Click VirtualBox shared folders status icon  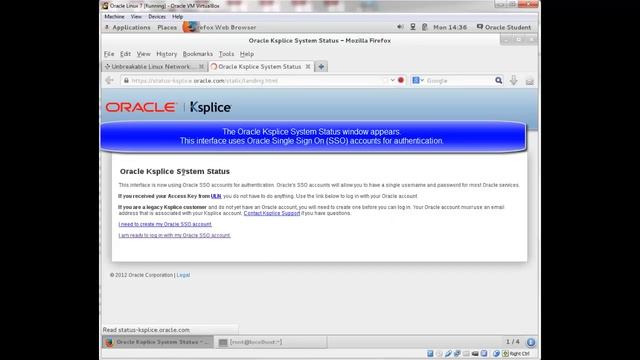click(466, 353)
